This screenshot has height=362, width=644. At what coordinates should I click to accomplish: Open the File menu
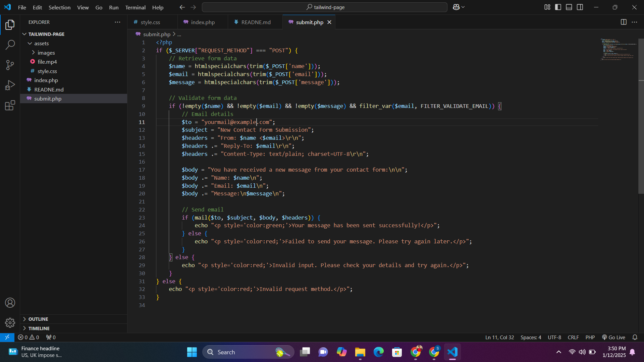click(22, 7)
